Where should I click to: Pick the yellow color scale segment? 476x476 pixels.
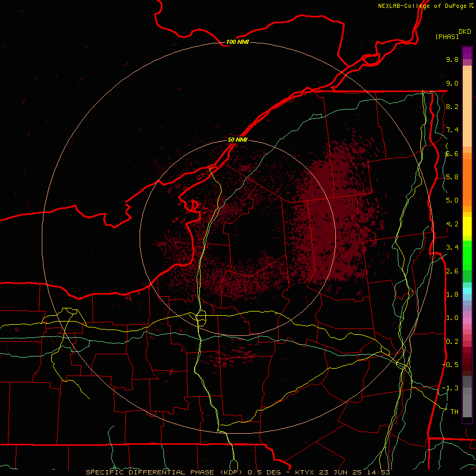(x=467, y=226)
